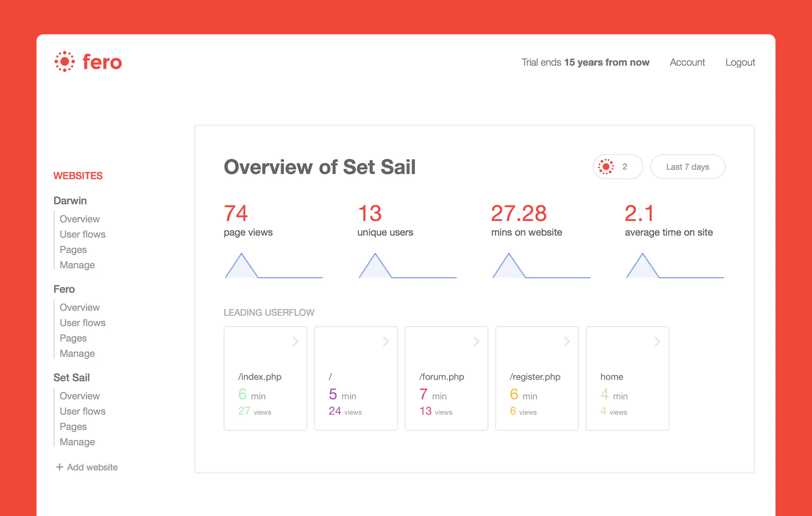Viewport: 812px width, 516px height.
Task: Select the root slash page card
Action: 356,378
